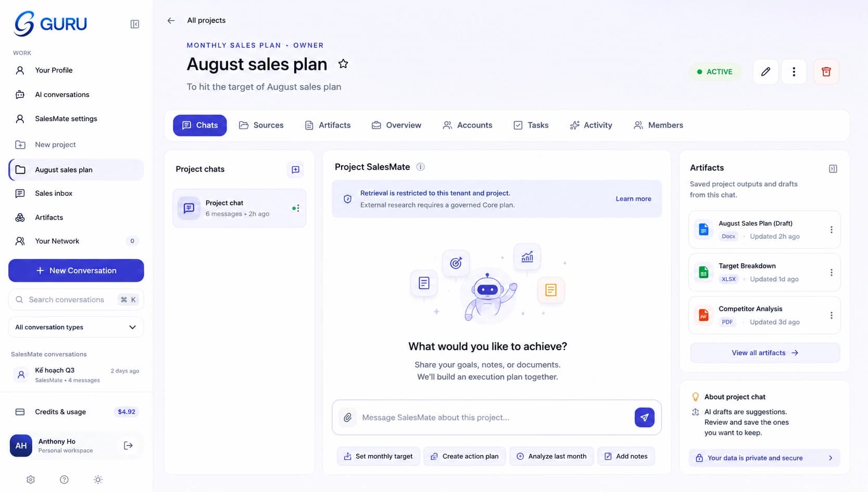
Task: Open Your Network in sidebar
Action: [x=76, y=241]
